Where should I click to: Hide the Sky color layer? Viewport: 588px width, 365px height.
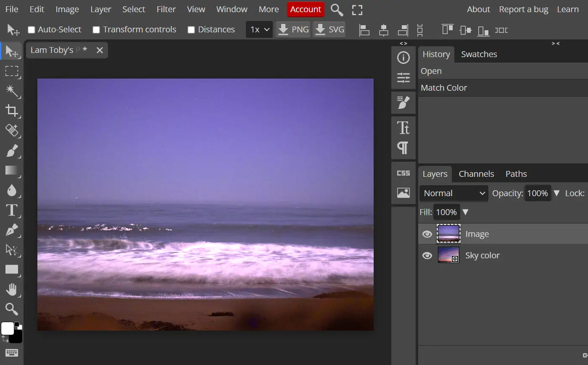pyautogui.click(x=427, y=256)
